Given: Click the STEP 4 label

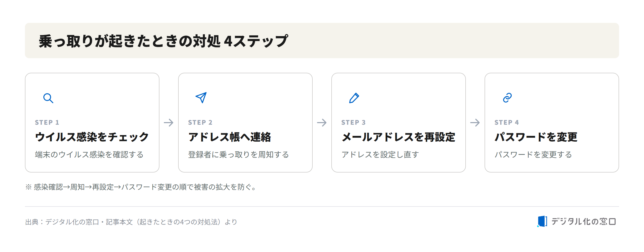Looking at the screenshot, I should [507, 122].
